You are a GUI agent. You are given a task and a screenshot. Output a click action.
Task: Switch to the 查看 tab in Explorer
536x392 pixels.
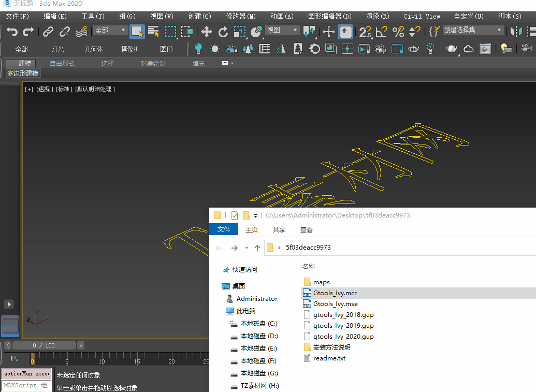306,229
